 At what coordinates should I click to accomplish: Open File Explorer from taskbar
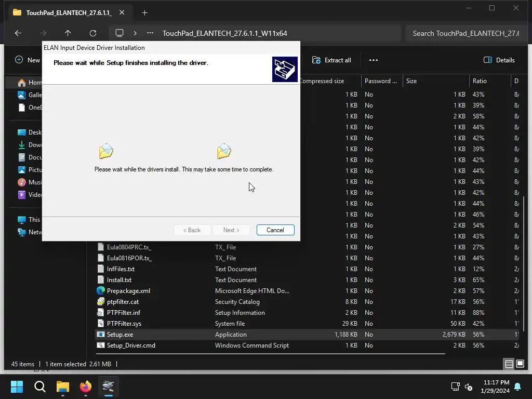(63, 387)
